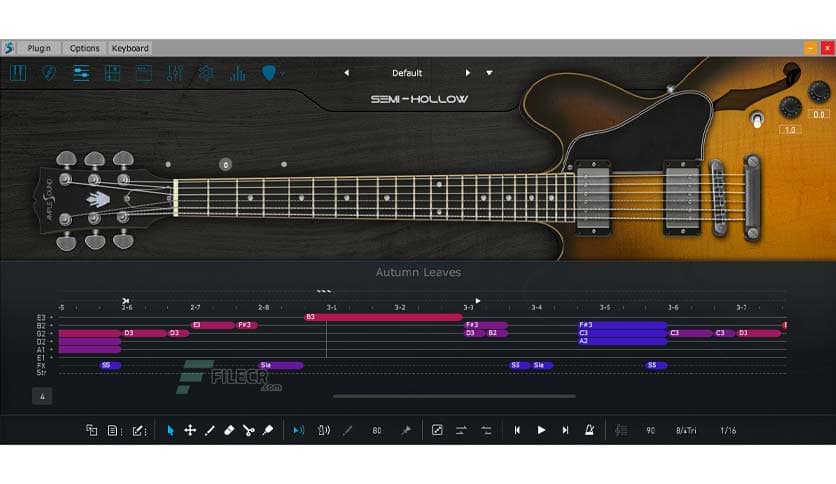This screenshot has height=484, width=836.
Task: Play the pattern
Action: [x=541, y=430]
